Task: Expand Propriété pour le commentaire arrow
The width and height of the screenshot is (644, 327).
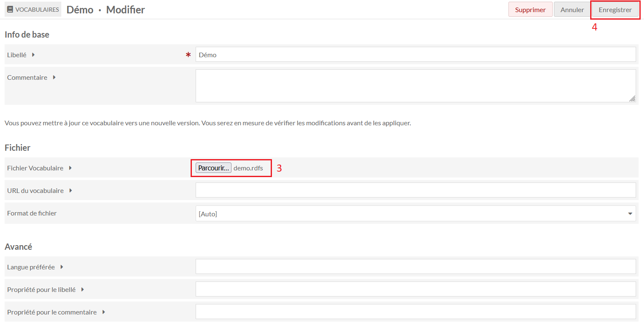Action: click(103, 312)
